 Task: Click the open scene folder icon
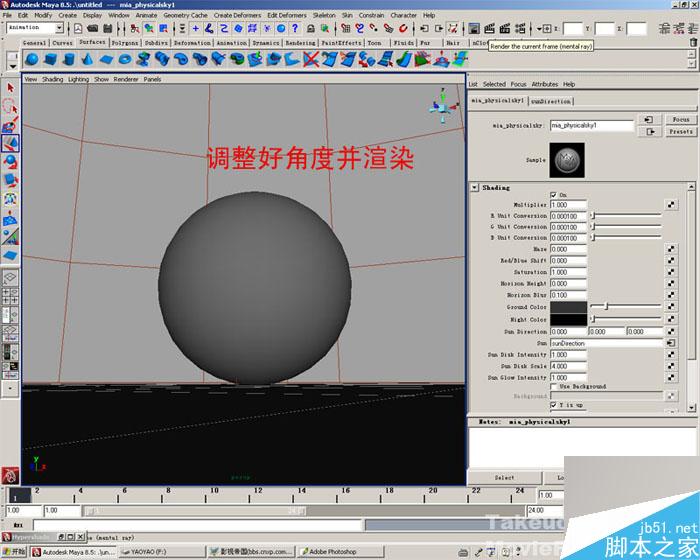click(x=92, y=29)
